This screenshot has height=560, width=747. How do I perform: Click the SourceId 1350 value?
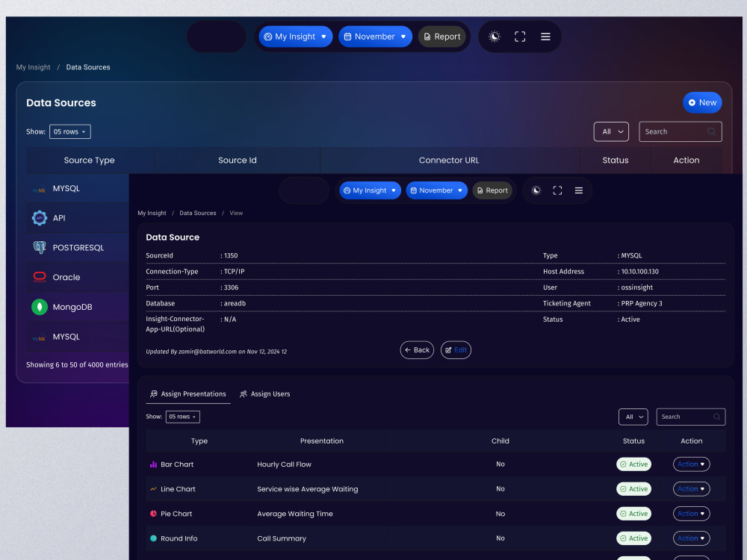coord(231,255)
